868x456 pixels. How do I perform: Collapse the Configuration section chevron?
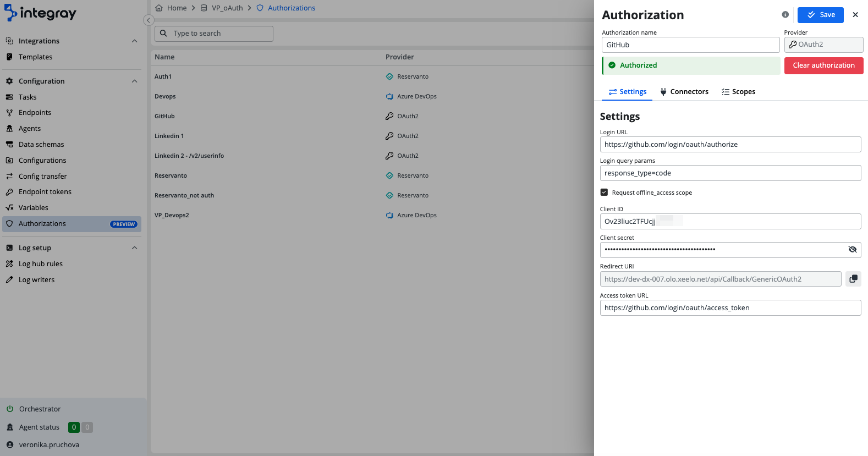(x=135, y=81)
